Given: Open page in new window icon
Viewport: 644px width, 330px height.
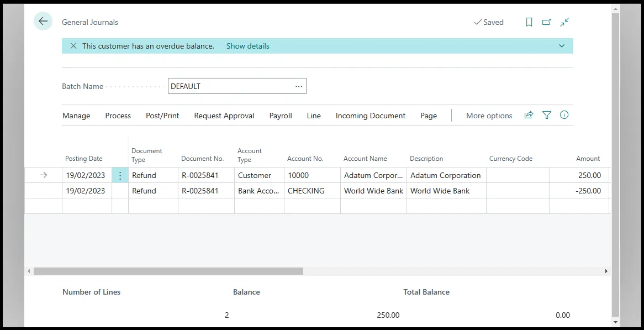Looking at the screenshot, I should 546,22.
